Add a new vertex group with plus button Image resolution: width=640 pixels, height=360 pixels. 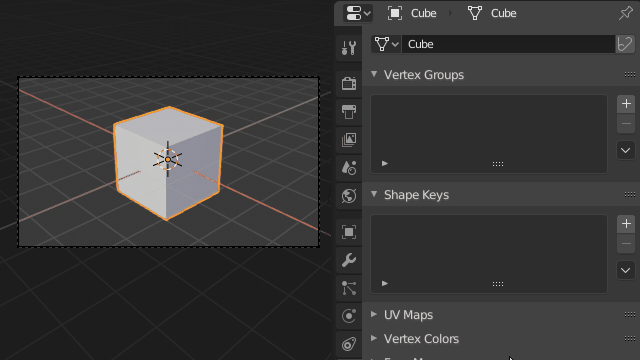pyautogui.click(x=626, y=104)
